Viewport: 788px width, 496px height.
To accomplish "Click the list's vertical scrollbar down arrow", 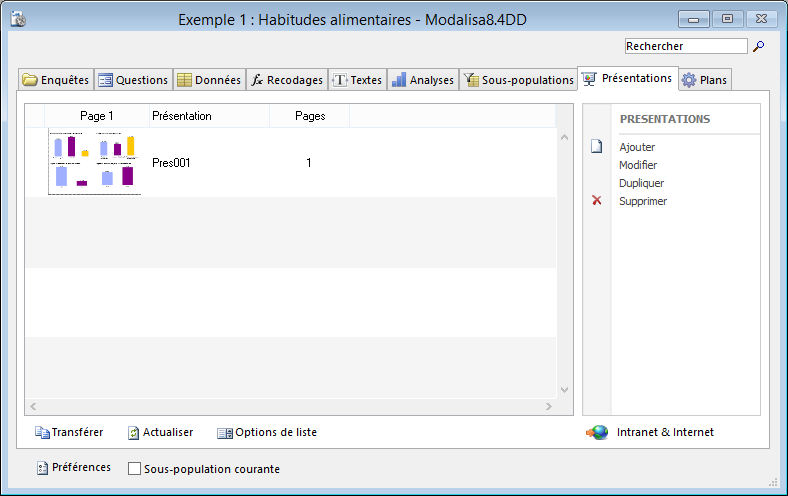I will pyautogui.click(x=563, y=390).
